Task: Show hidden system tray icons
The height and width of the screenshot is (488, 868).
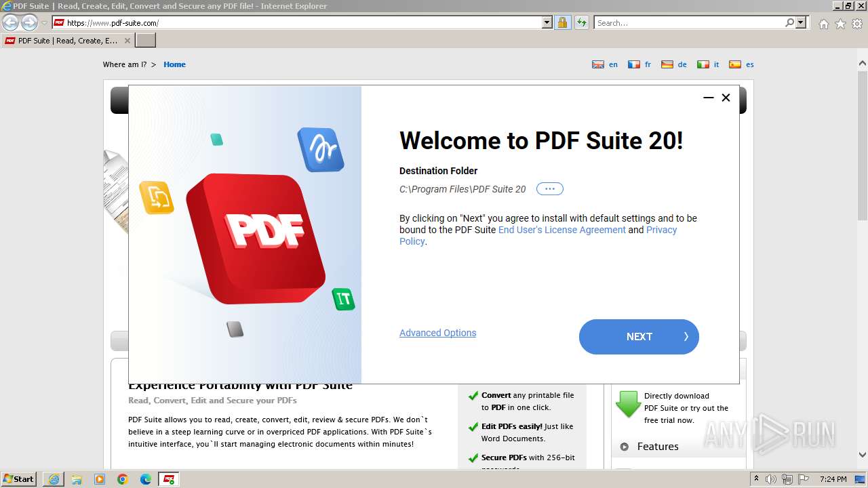Action: click(x=757, y=479)
